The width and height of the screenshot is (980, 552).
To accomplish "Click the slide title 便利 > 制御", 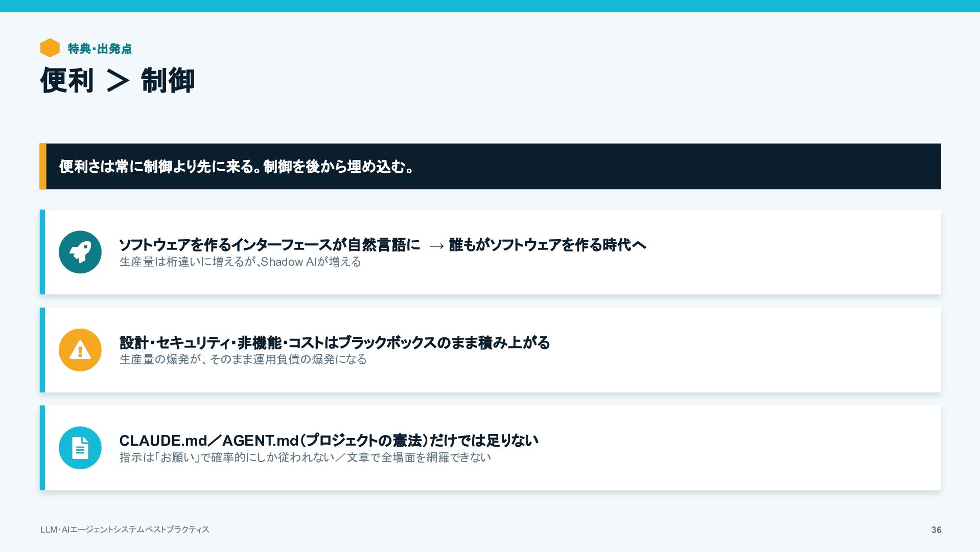I will [118, 81].
